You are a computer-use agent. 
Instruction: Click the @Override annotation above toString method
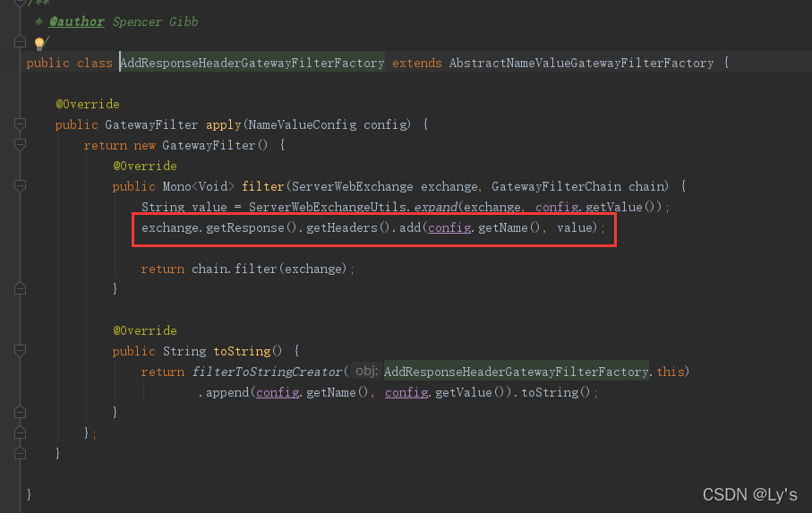click(x=145, y=330)
